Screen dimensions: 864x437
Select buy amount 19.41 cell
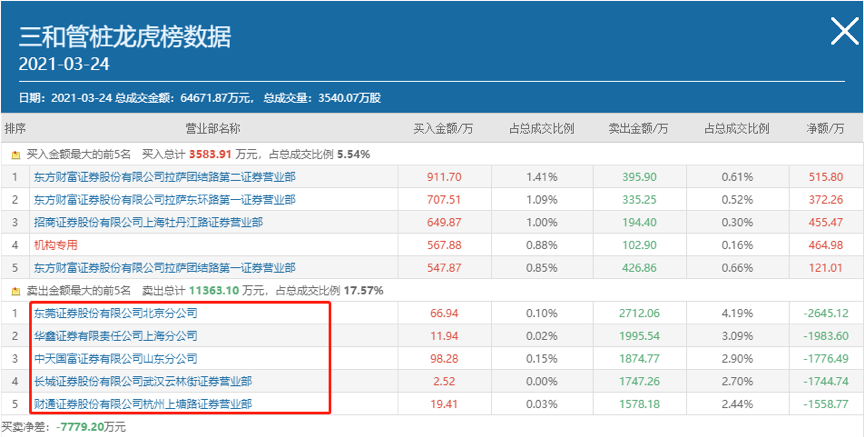(444, 404)
